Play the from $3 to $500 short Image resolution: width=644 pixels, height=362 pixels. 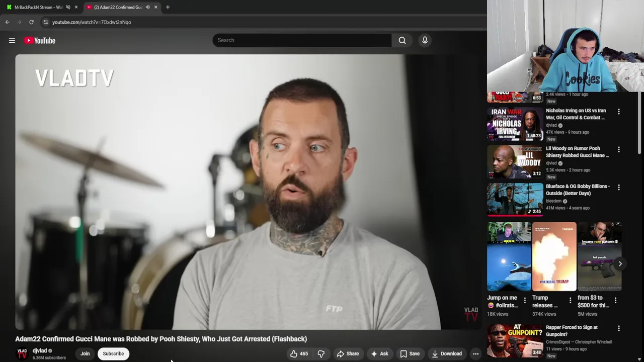click(x=599, y=256)
